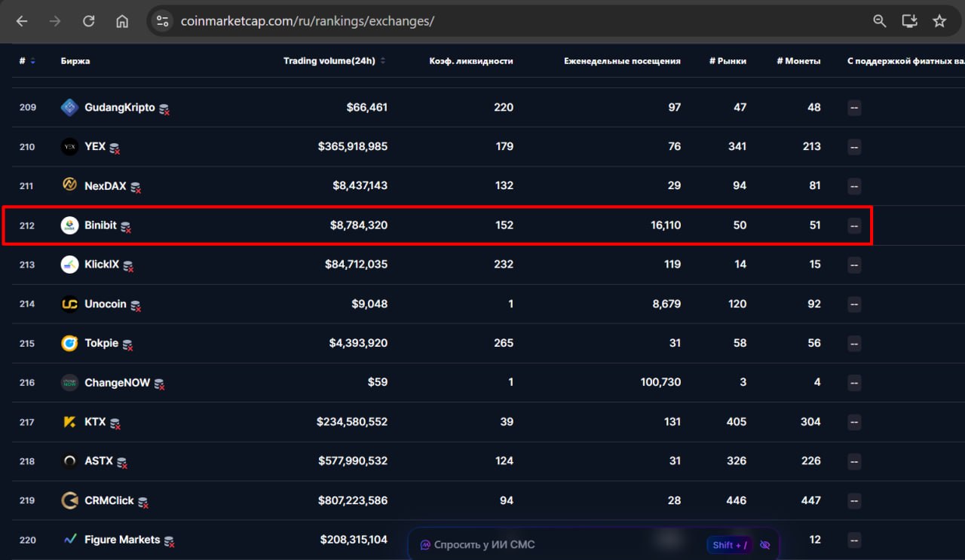Click the Figure Markets exchange logo

coord(69,540)
